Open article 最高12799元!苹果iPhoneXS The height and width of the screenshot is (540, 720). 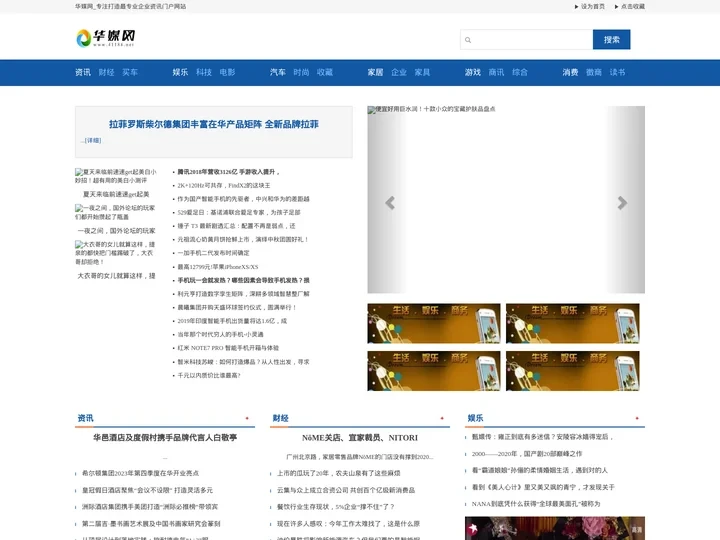(218, 267)
